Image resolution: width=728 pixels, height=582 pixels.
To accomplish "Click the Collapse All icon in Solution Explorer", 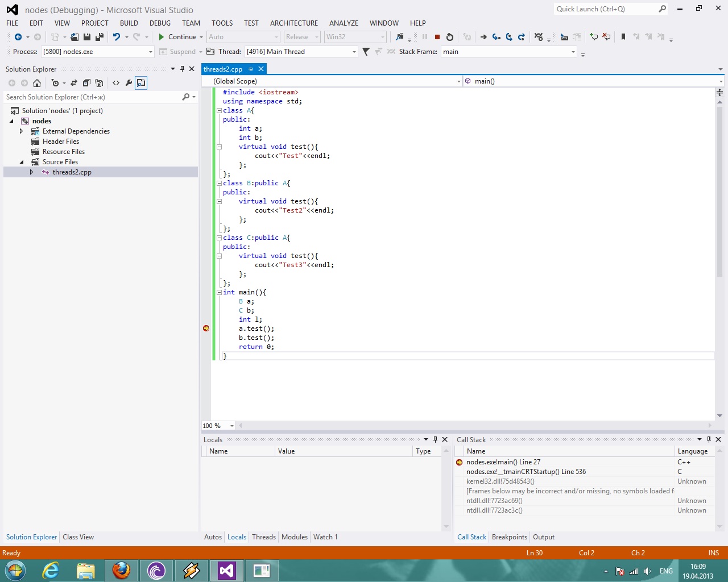I will coord(86,83).
